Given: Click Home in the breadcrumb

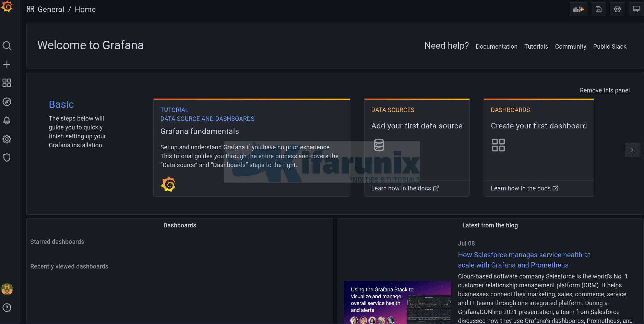Looking at the screenshot, I should 85,10.
